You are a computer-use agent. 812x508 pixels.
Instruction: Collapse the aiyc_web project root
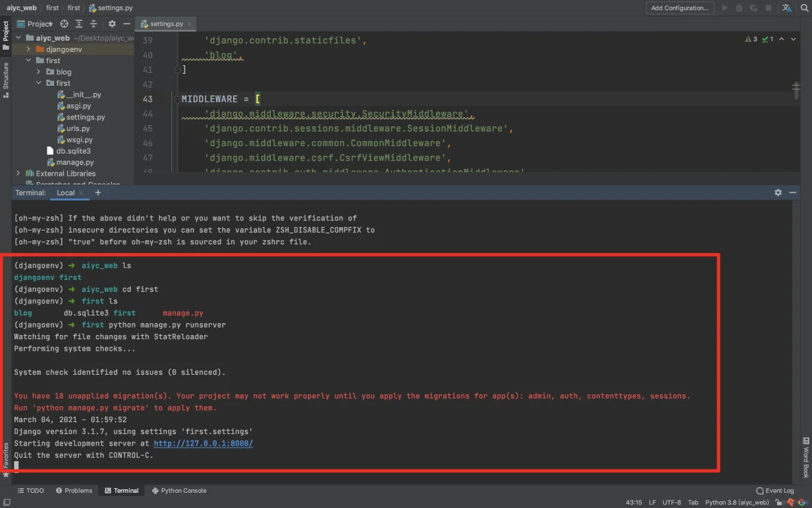[x=18, y=38]
